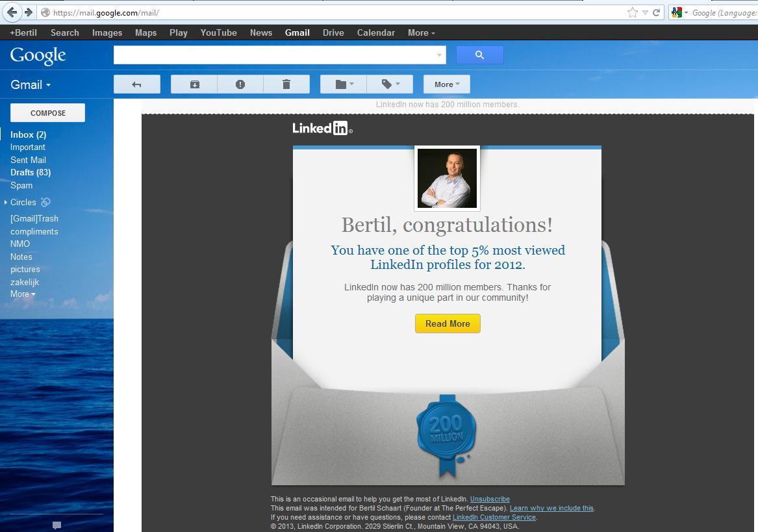Click LinkedIn Customer Service link

pos(494,518)
